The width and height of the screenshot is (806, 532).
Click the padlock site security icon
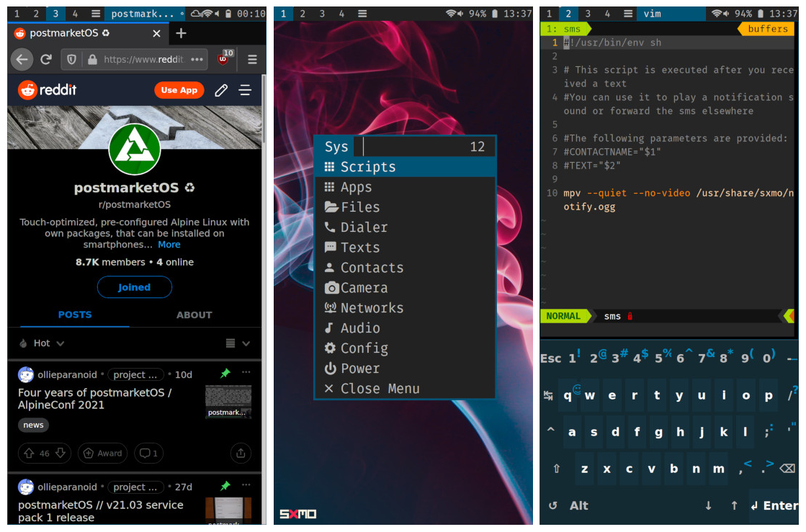92,60
